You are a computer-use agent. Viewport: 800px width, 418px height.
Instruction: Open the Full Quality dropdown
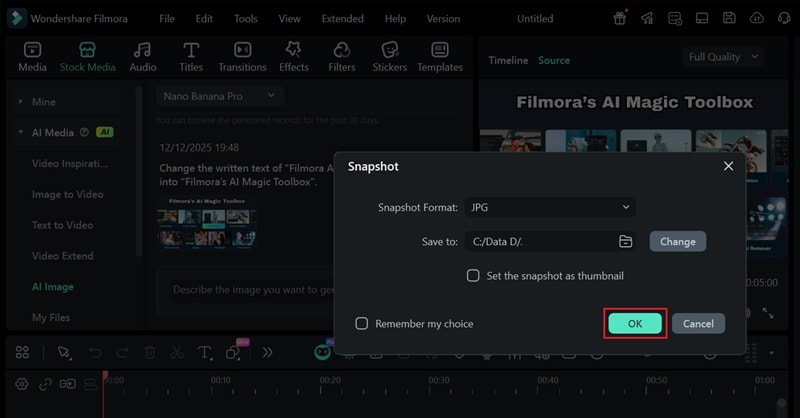tap(723, 57)
